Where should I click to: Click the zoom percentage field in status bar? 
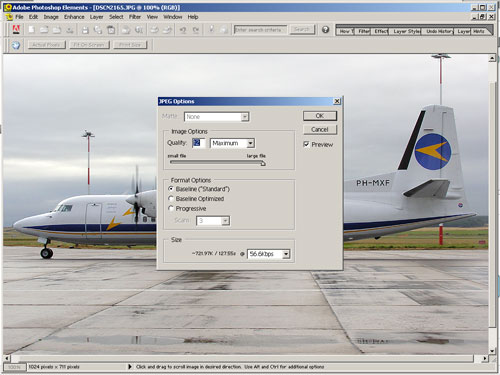tap(14, 367)
